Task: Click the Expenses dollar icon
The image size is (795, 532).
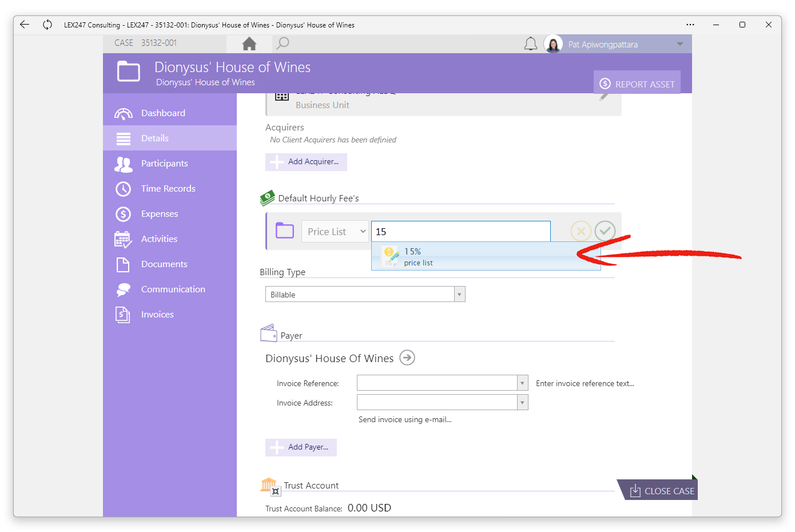Action: pos(123,214)
